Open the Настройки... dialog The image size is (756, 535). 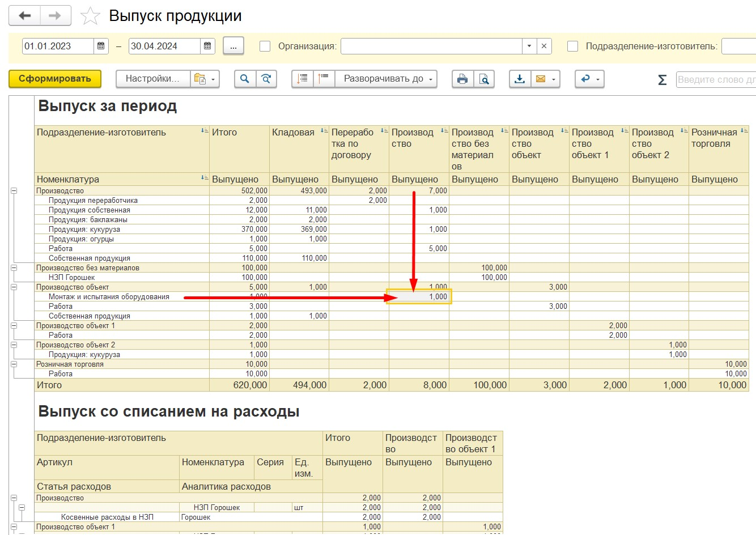pos(152,79)
